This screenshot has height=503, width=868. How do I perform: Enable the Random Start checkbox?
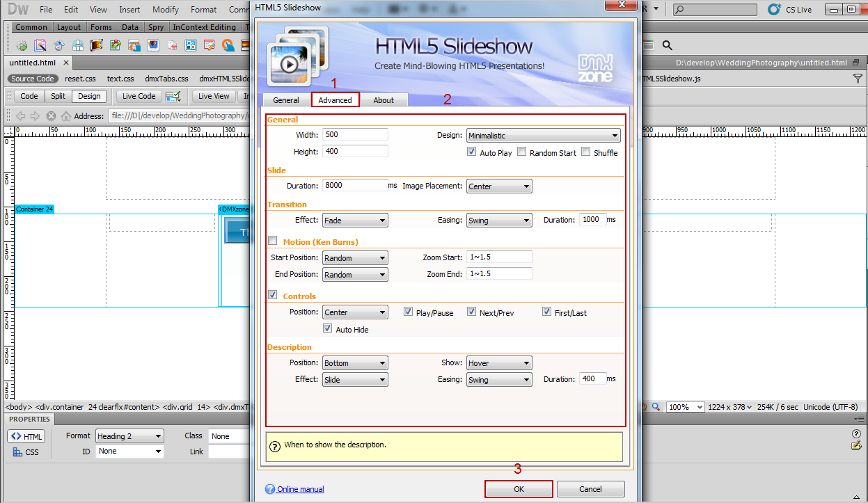522,152
